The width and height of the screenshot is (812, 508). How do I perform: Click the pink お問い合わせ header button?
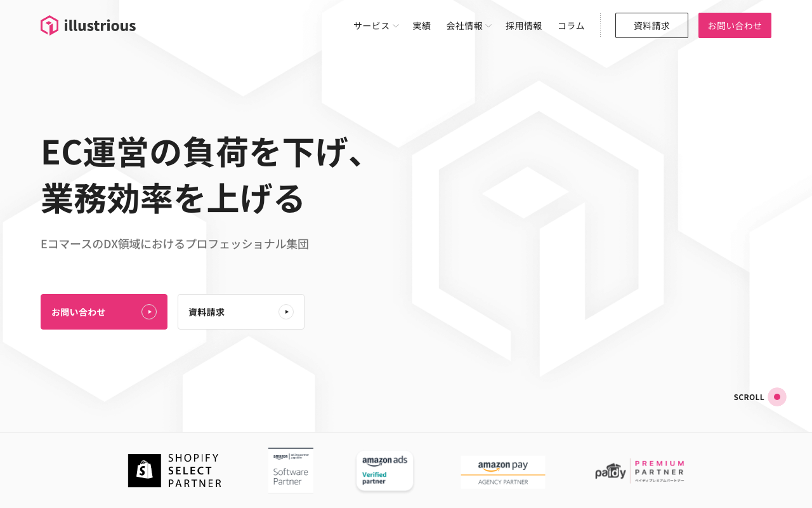[x=735, y=25]
